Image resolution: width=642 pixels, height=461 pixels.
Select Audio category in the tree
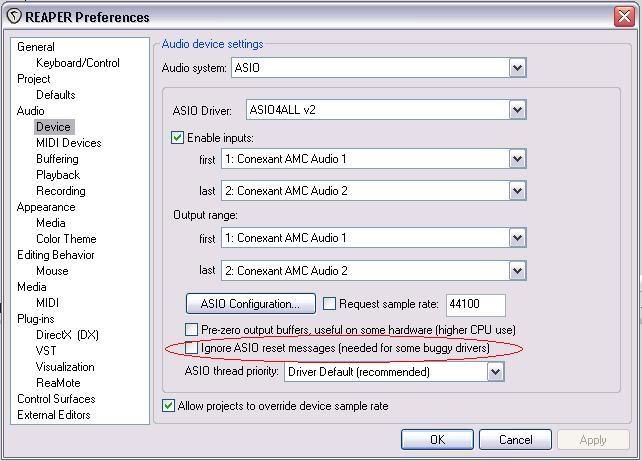tap(31, 111)
